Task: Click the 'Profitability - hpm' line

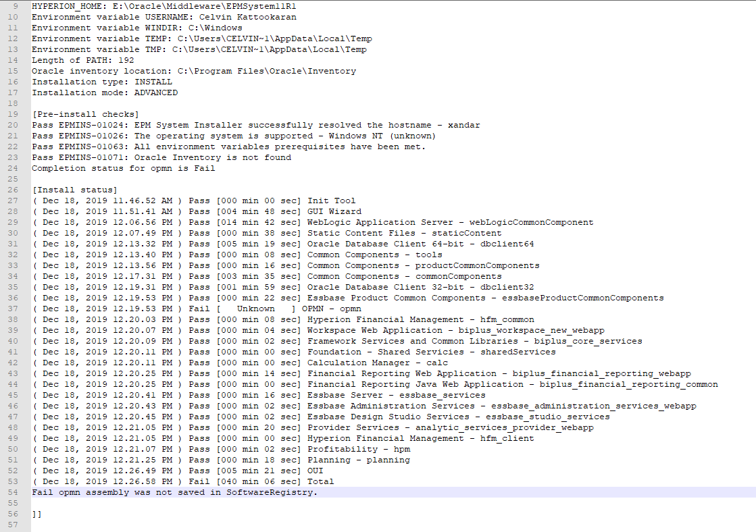Action: (x=222, y=449)
